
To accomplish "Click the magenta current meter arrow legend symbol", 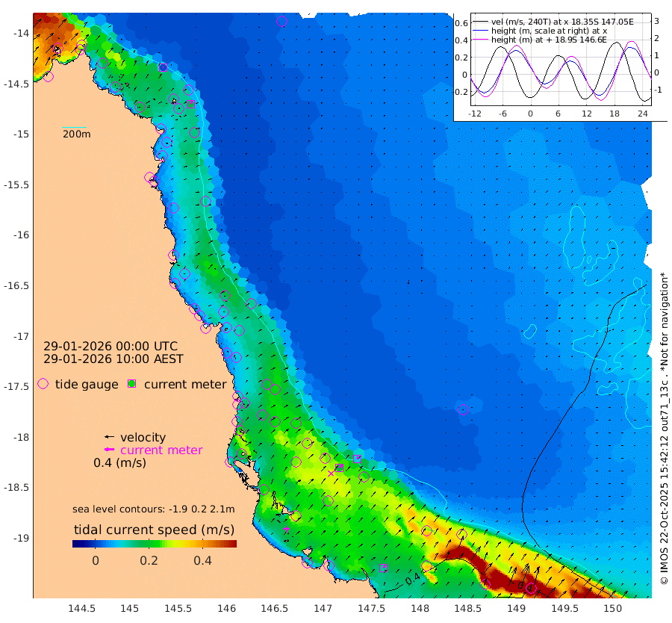I will click(x=110, y=450).
